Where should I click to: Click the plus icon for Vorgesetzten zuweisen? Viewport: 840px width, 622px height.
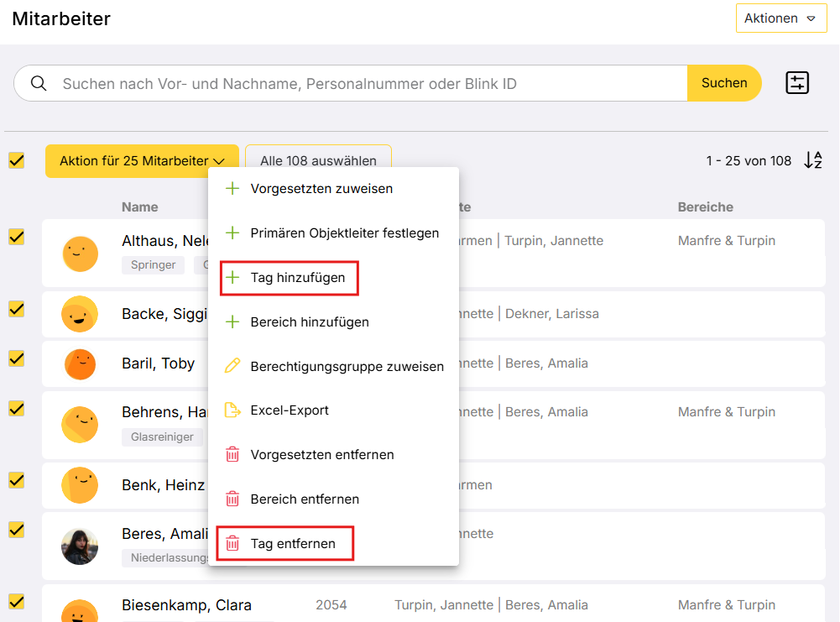(x=232, y=189)
